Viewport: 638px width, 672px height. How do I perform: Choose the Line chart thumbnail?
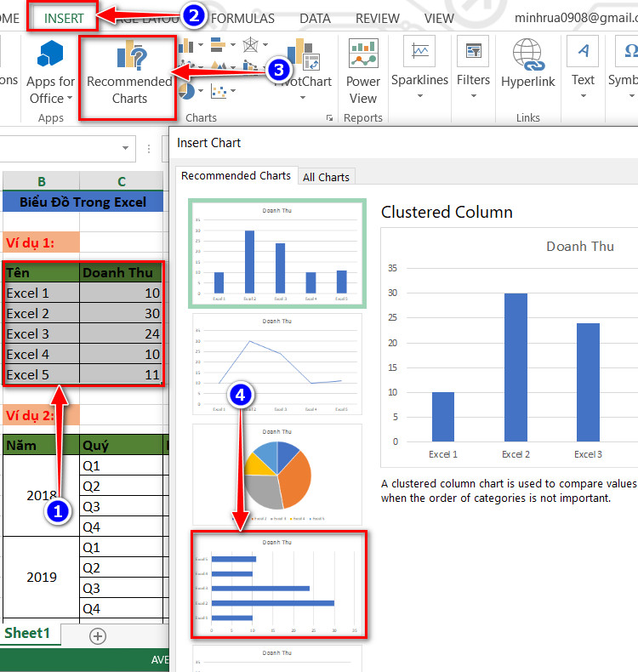(x=277, y=364)
